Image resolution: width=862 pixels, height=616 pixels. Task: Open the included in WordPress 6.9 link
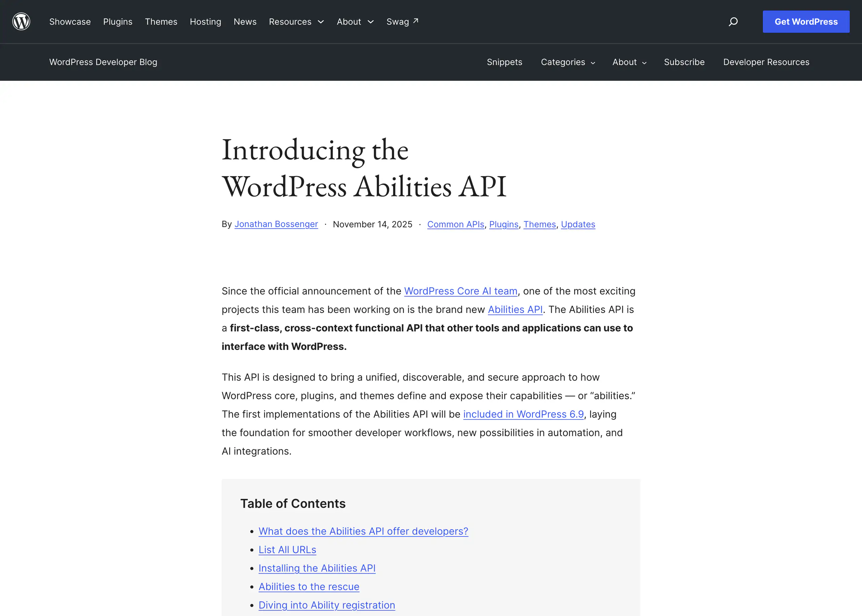523,414
